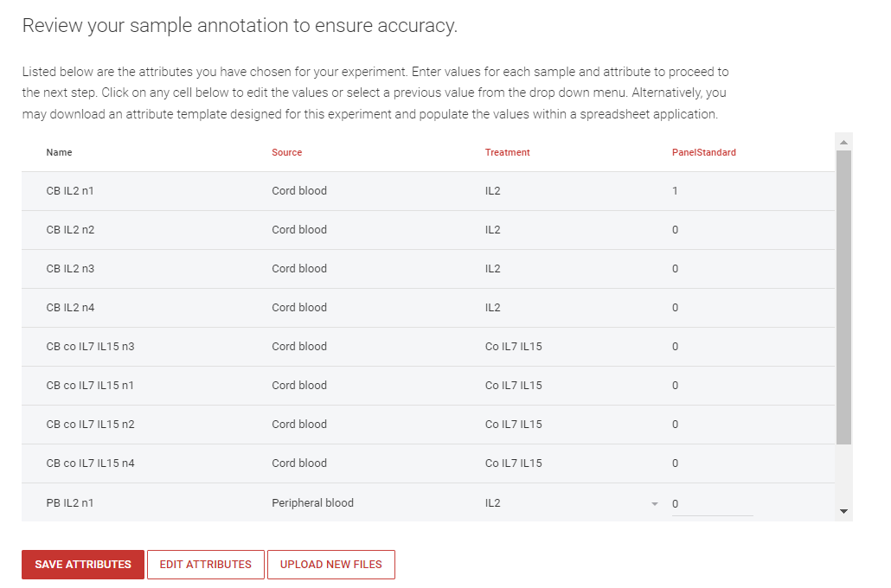Edit PanelStandard value 0 for CB IL2 n4
The height and width of the screenshot is (588, 891).
point(675,307)
